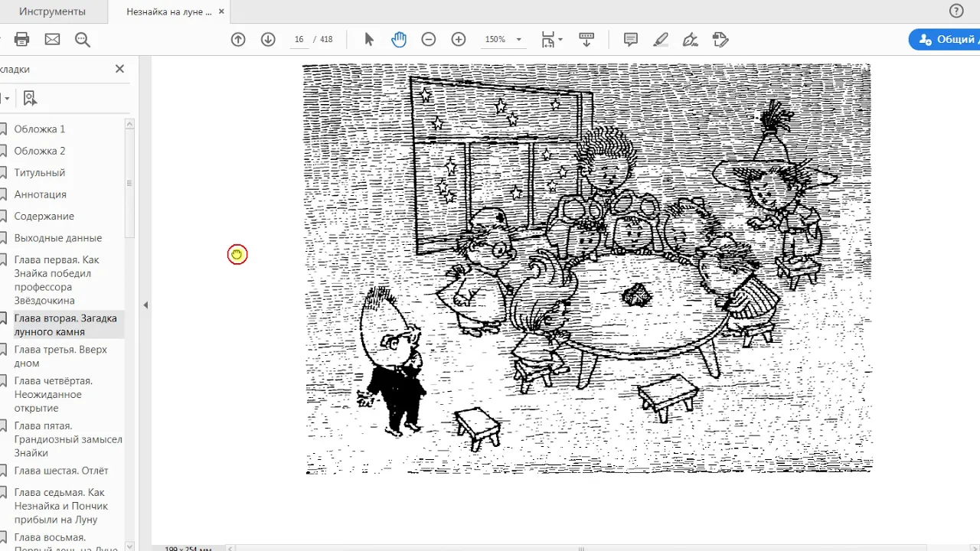Close the Незнайка на луне document tab

(x=221, y=11)
